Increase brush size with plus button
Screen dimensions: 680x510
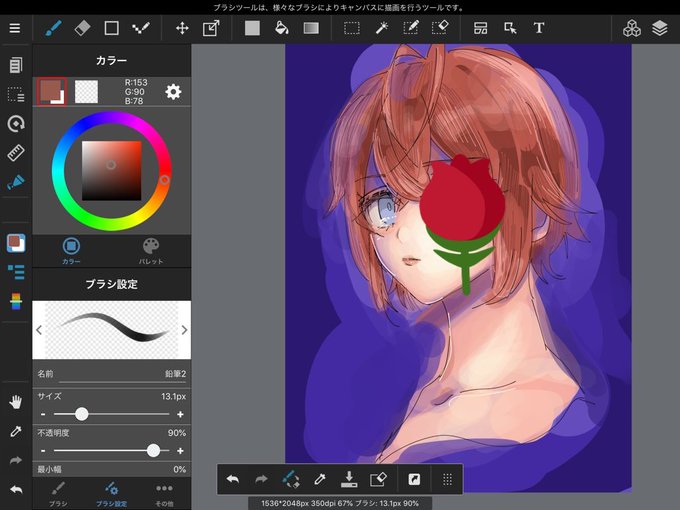180,415
